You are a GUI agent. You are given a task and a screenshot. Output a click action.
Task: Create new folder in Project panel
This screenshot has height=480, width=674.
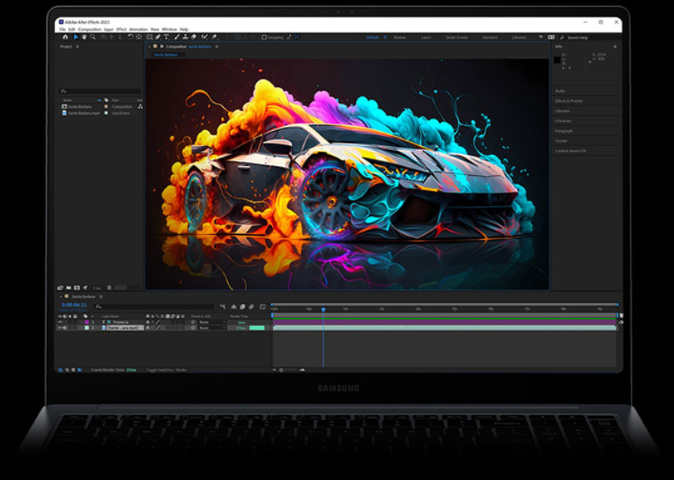(69, 287)
